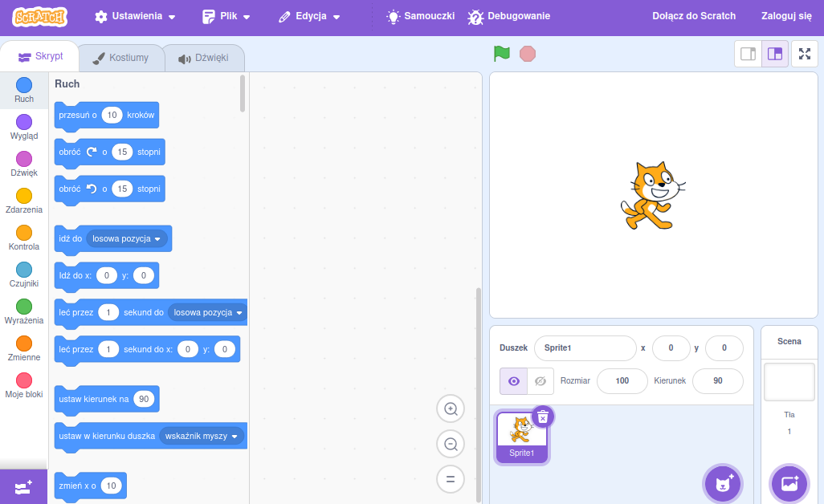Expand the Ustawienia settings menu
This screenshot has width=824, height=504.
pyautogui.click(x=135, y=16)
